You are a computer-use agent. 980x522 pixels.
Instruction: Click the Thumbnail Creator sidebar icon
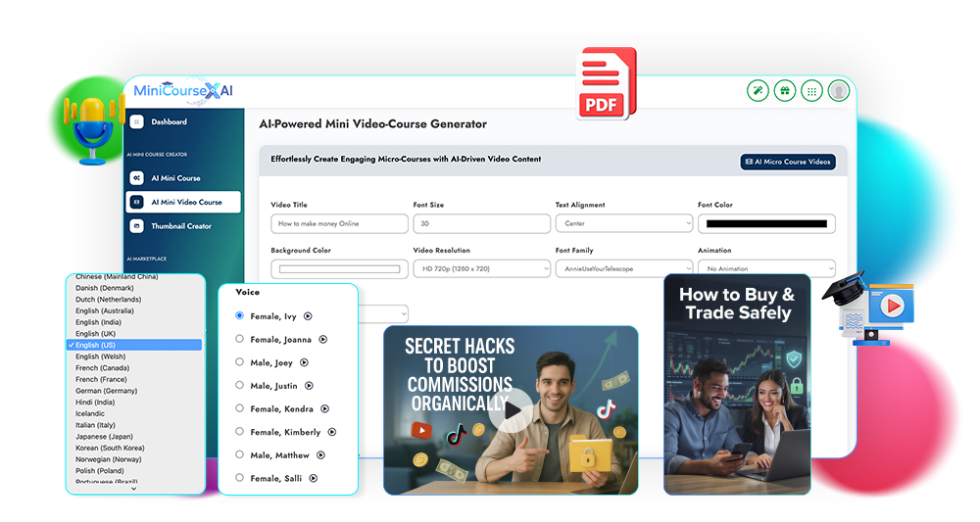[x=137, y=226]
